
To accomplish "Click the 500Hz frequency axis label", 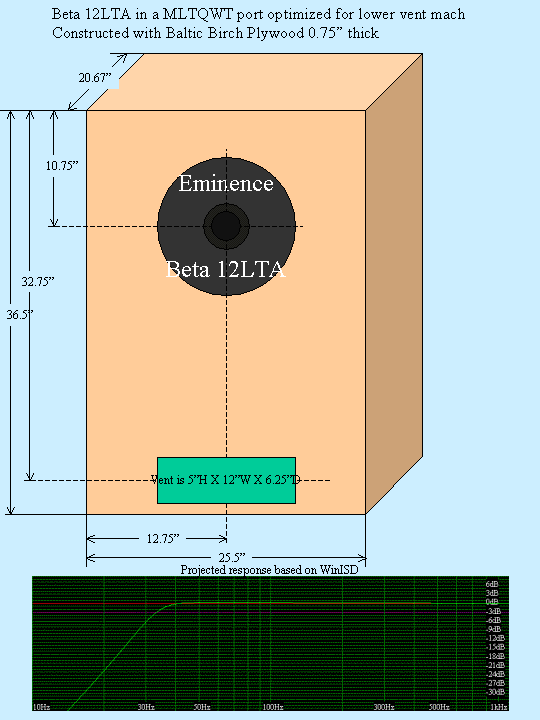I will (439, 707).
